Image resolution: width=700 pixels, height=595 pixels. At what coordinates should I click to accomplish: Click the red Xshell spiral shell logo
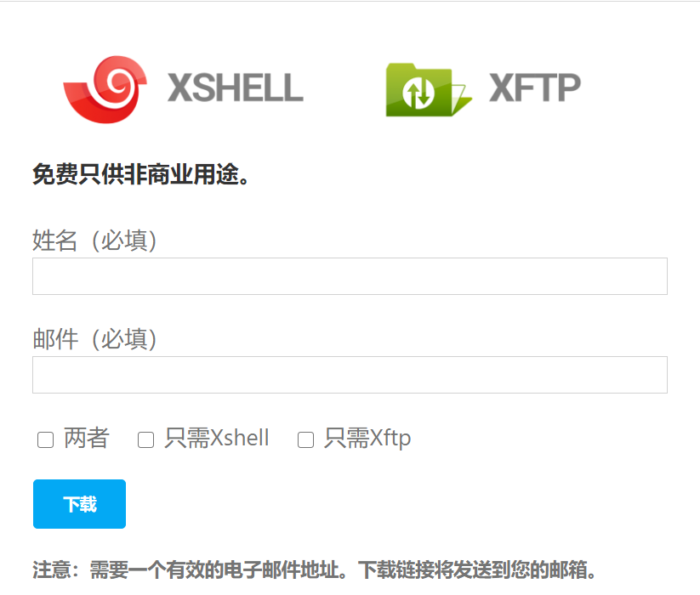tap(105, 89)
